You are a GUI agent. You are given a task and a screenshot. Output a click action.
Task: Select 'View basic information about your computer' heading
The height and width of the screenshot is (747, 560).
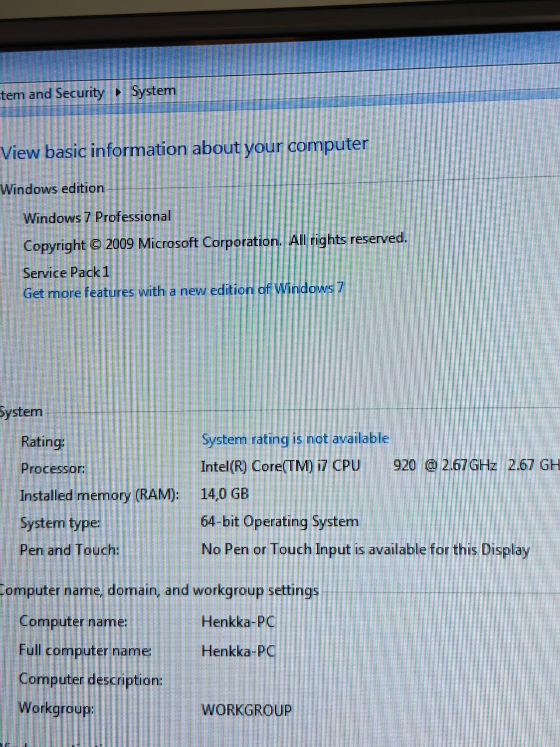pos(184,149)
